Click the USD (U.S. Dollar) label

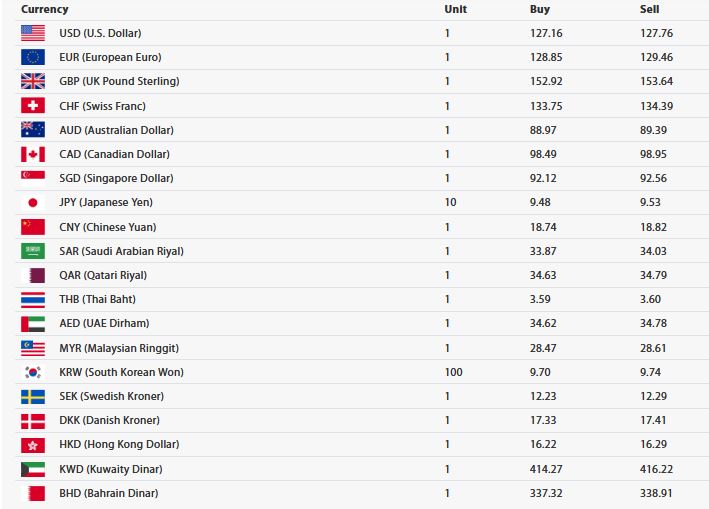(100, 33)
